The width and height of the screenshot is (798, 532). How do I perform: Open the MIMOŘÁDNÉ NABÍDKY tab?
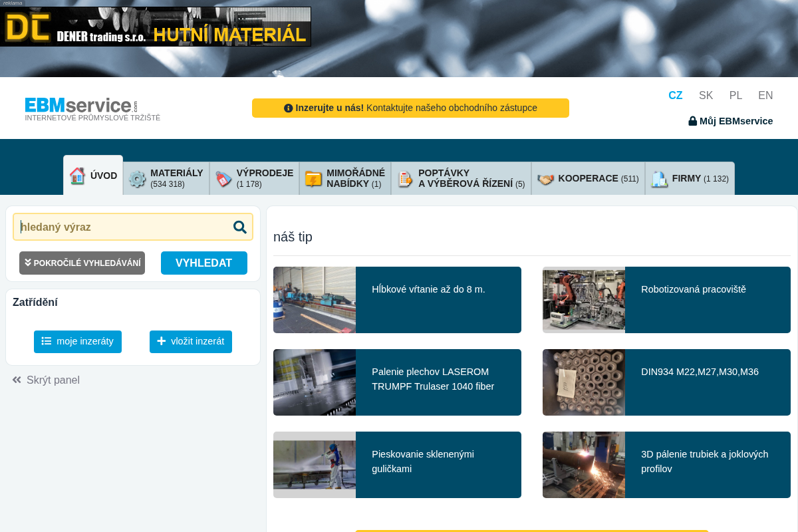345,178
